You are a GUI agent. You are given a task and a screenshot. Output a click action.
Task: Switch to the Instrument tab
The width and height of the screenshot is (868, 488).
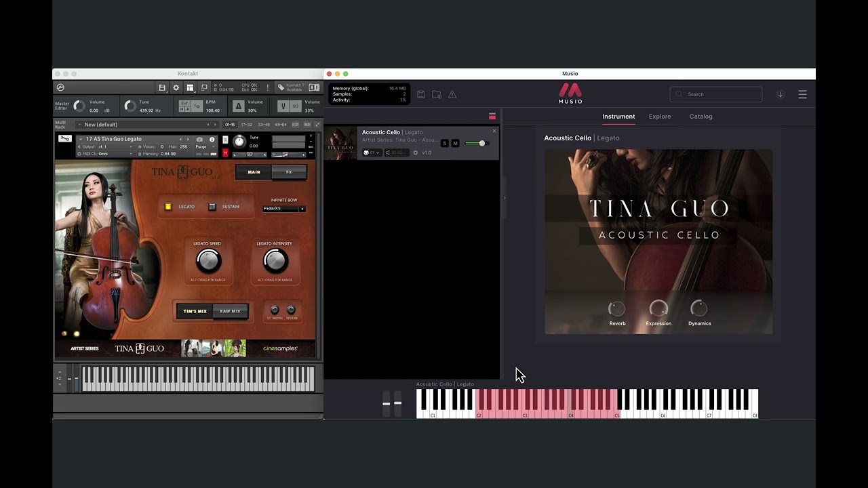point(618,117)
